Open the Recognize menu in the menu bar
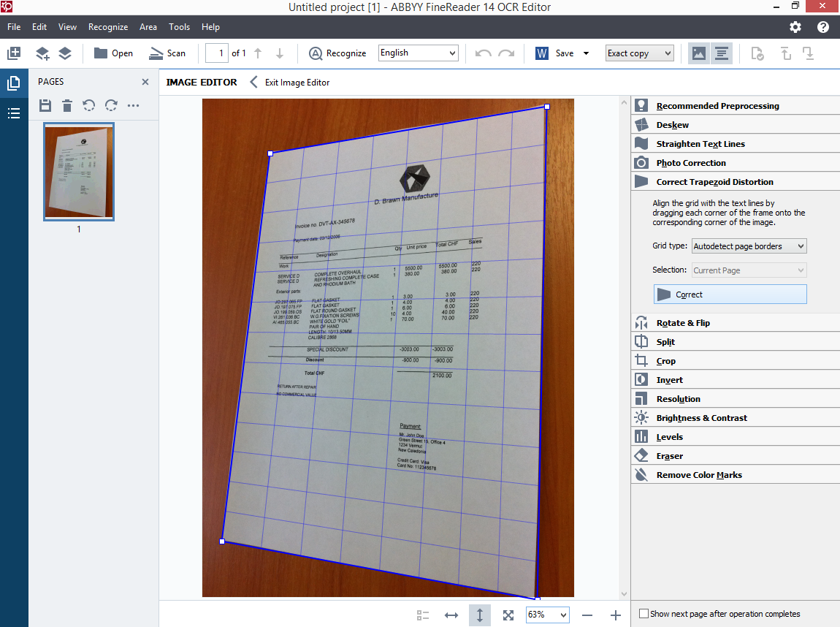840x627 pixels. pos(108,27)
